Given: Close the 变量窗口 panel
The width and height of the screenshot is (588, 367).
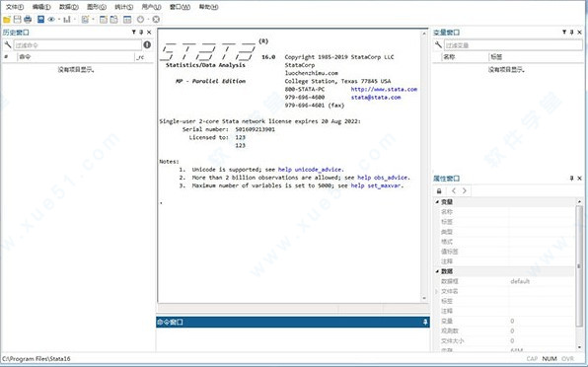Looking at the screenshot, I should (x=580, y=33).
